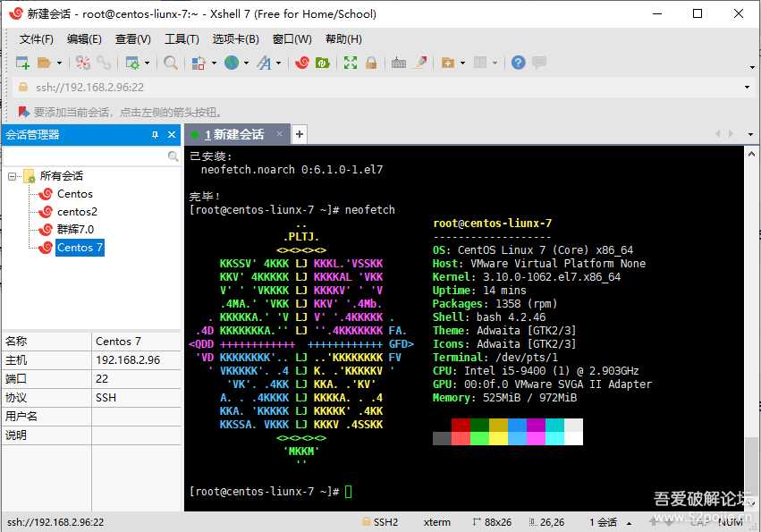This screenshot has height=532, width=761.
Task: Click the lock screen padlock icon
Action: click(371, 63)
